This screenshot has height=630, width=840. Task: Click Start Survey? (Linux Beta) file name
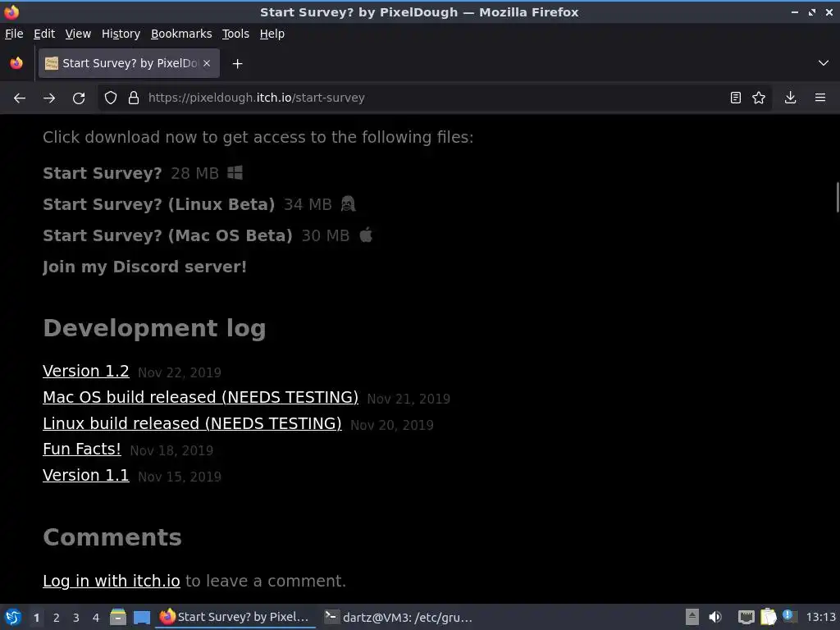(158, 204)
